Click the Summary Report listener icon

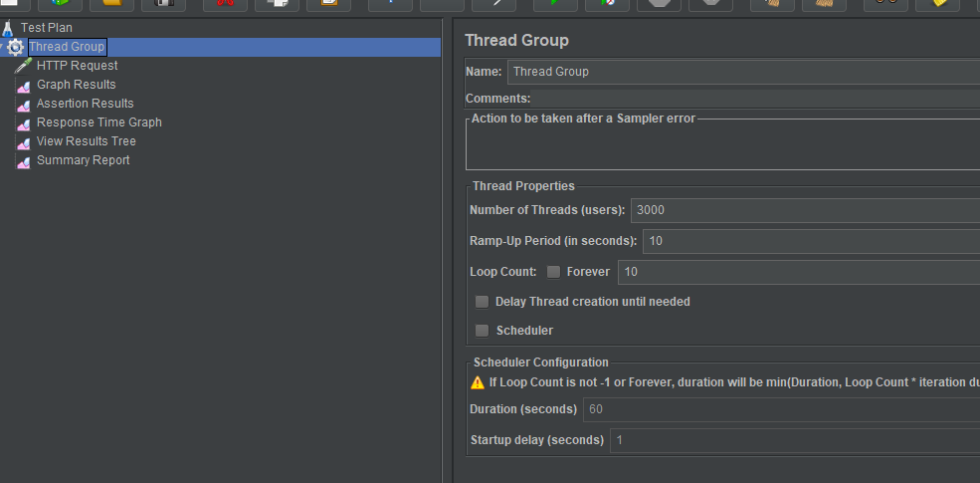point(24,161)
